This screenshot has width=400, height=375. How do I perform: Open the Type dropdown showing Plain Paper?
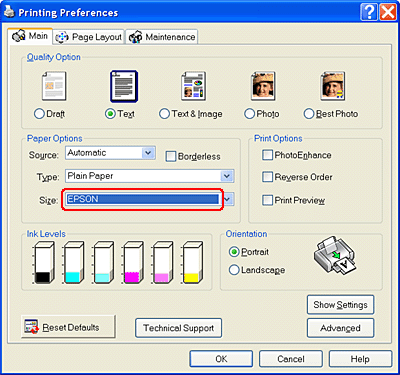tap(150, 176)
